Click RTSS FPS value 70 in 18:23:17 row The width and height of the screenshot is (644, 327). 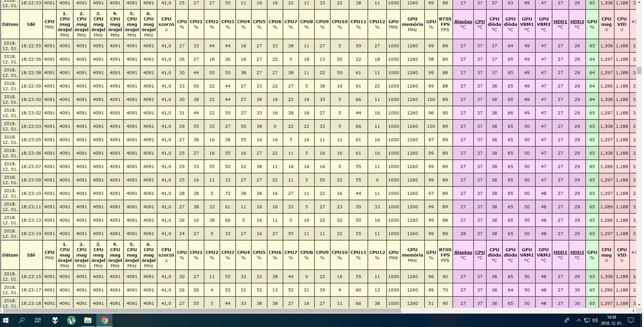[x=445, y=290]
